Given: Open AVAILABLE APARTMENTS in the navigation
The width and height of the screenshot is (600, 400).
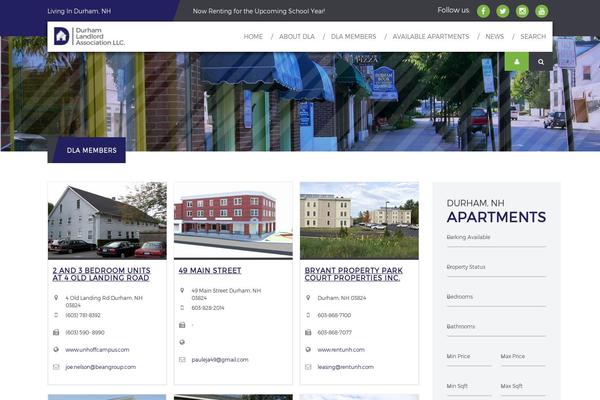Looking at the screenshot, I should [x=431, y=36].
